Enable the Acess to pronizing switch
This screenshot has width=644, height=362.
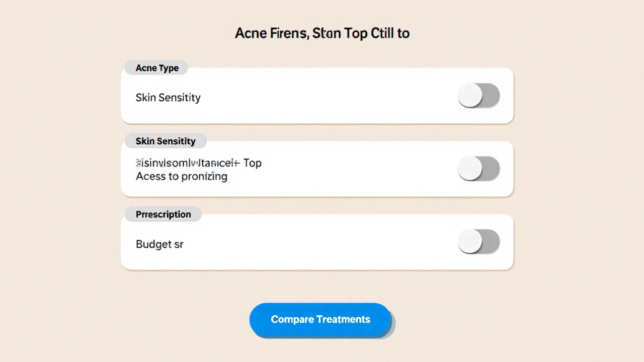click(x=478, y=168)
